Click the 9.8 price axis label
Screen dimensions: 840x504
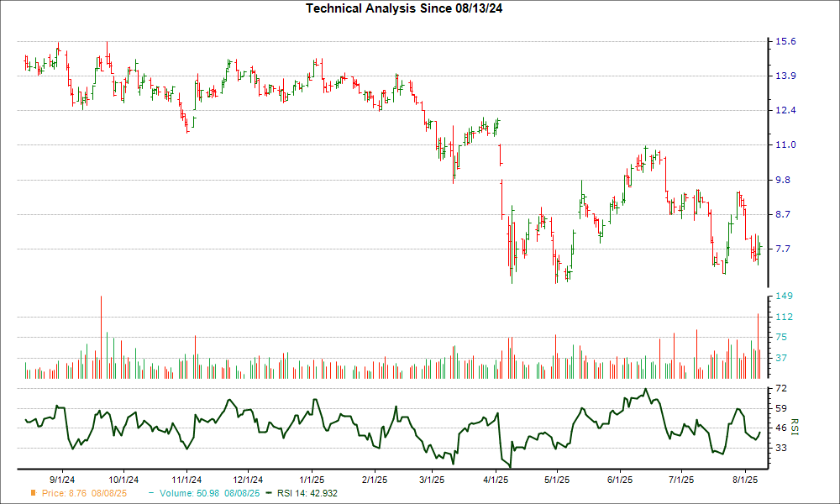(x=783, y=180)
